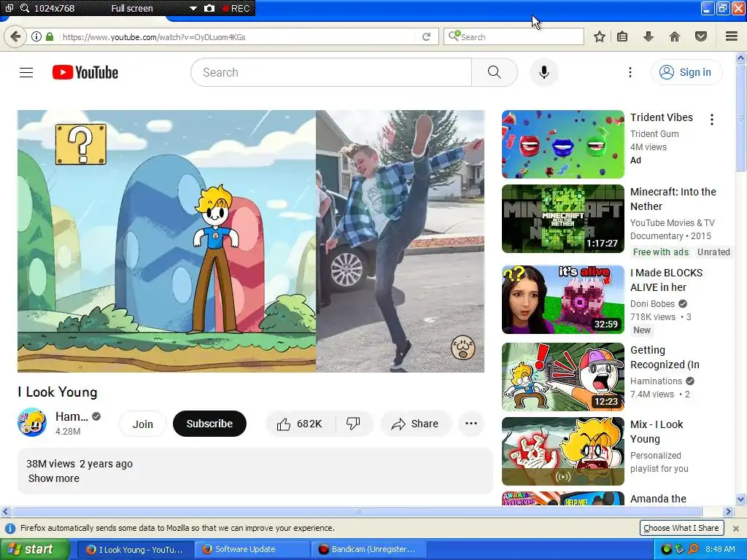This screenshot has height=560, width=747.
Task: Click tray search magnifier icon
Action: (693, 549)
